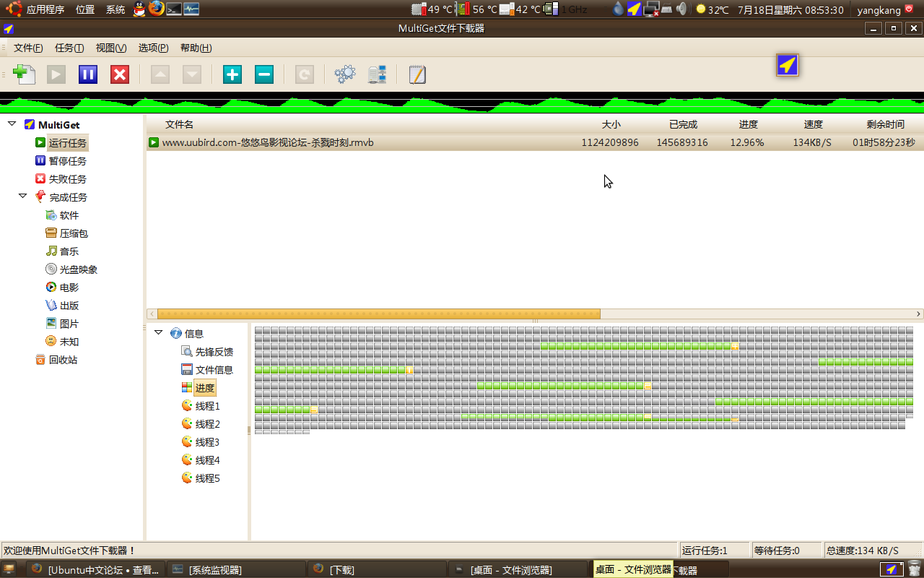Open the 视图(V) menu
Screen dimensions: 924x578
coord(111,48)
